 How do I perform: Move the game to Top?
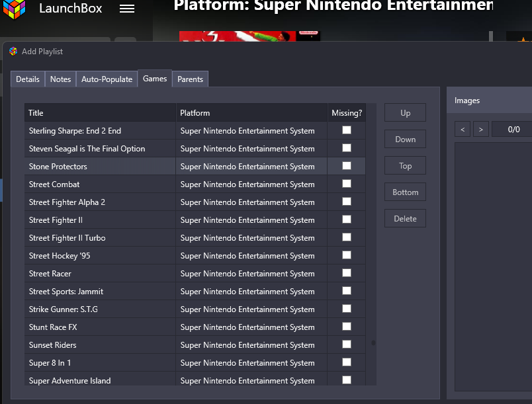click(x=405, y=166)
